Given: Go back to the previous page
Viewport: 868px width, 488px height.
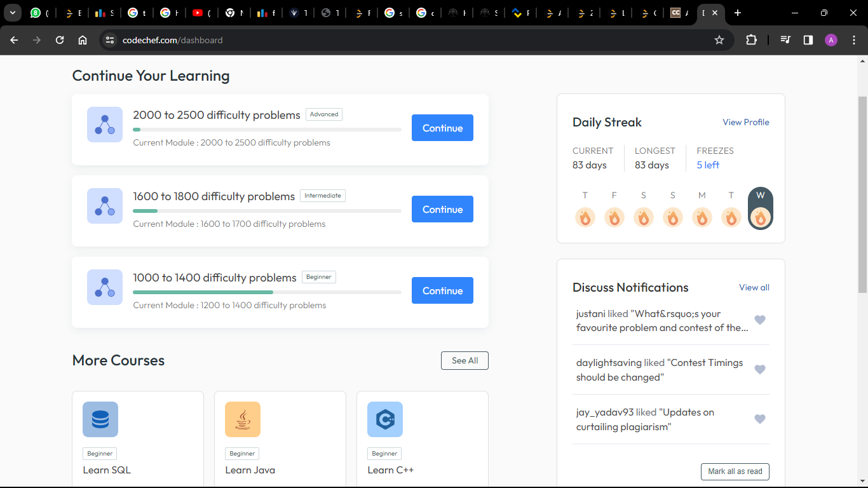Looking at the screenshot, I should click(14, 40).
